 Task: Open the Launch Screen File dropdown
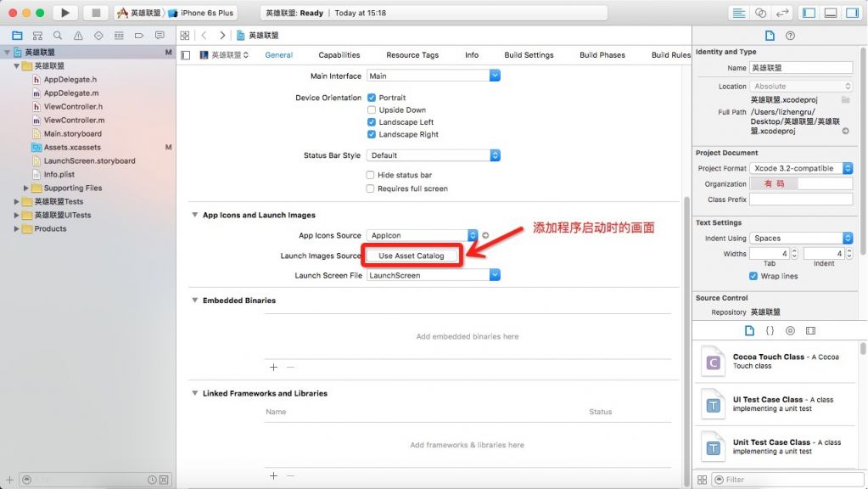(433, 275)
